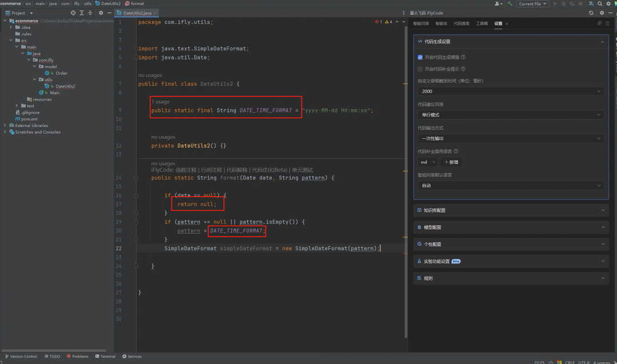Check 开启代码补全提示 checkbox
Image resolution: width=617 pixels, height=364 pixels.
click(420, 69)
